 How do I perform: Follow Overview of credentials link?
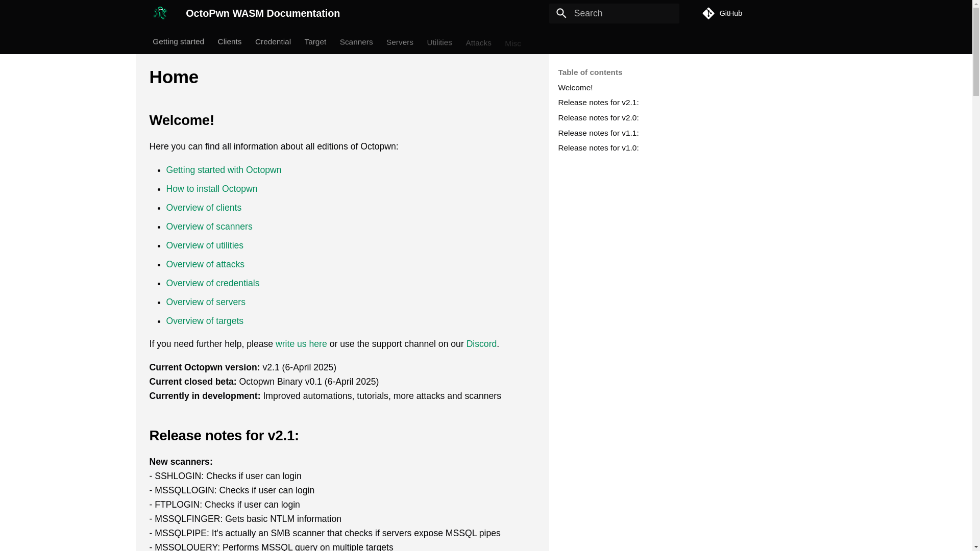point(213,283)
